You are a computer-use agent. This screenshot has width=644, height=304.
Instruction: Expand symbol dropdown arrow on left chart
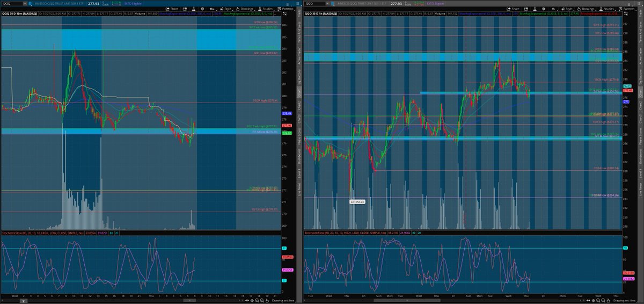[25, 3]
